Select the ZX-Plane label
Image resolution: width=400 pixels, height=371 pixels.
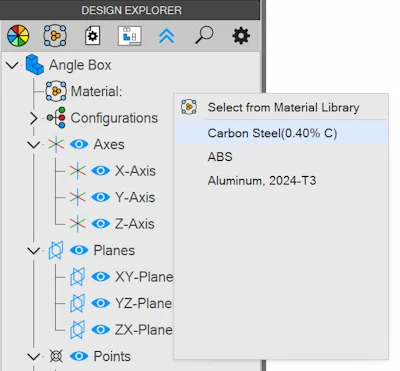click(144, 330)
